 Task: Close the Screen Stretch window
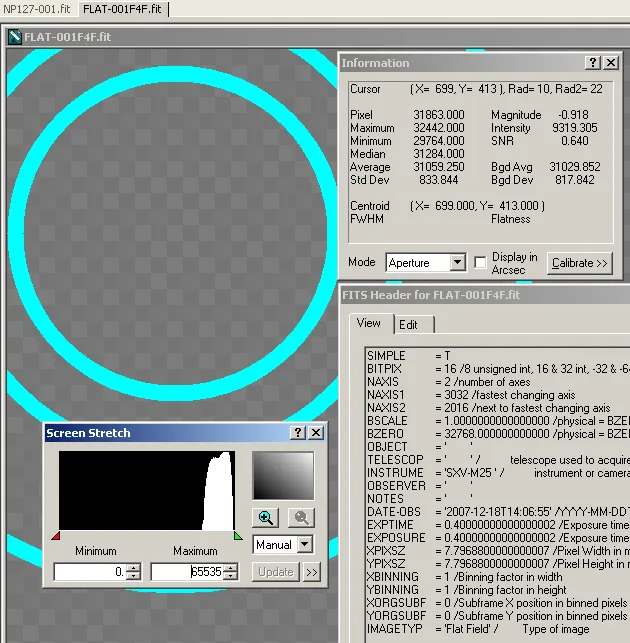coord(316,433)
